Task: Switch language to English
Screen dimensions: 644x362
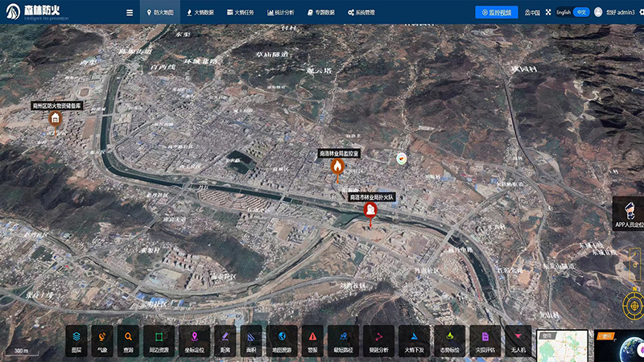Action: pyautogui.click(x=563, y=12)
